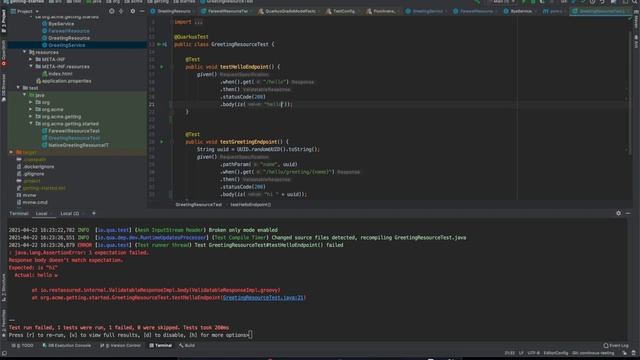Select the Local (2) terminal tab
640x360 pixels.
(70, 213)
